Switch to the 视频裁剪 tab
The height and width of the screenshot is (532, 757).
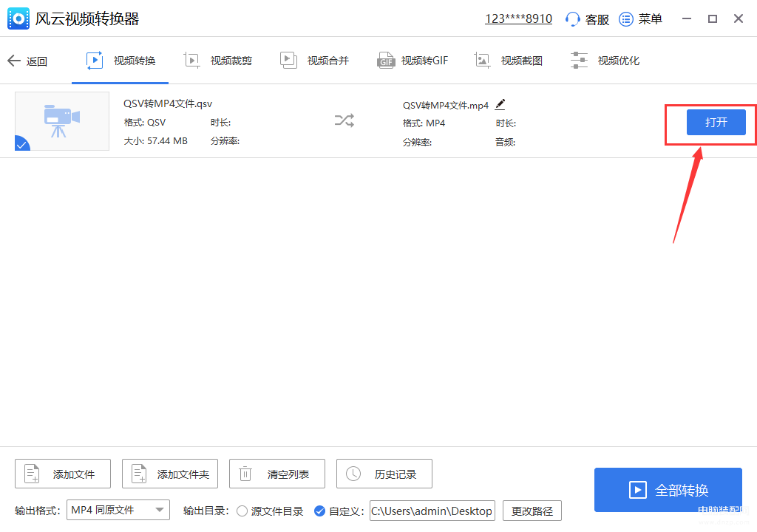218,61
